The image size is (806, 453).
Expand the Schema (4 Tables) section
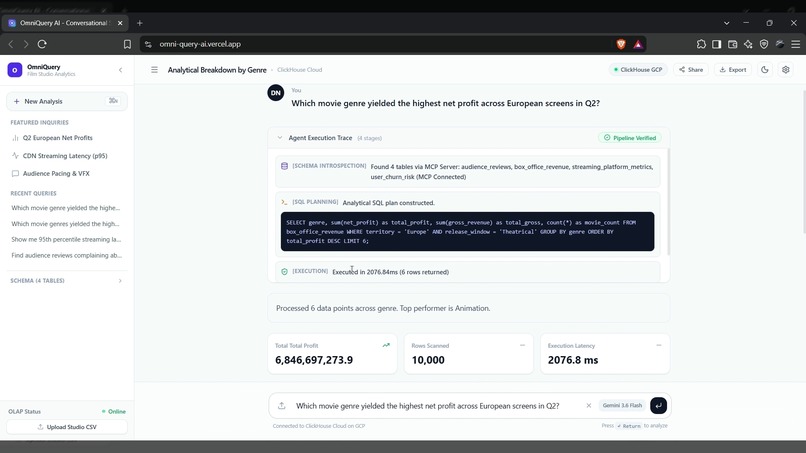[67, 281]
